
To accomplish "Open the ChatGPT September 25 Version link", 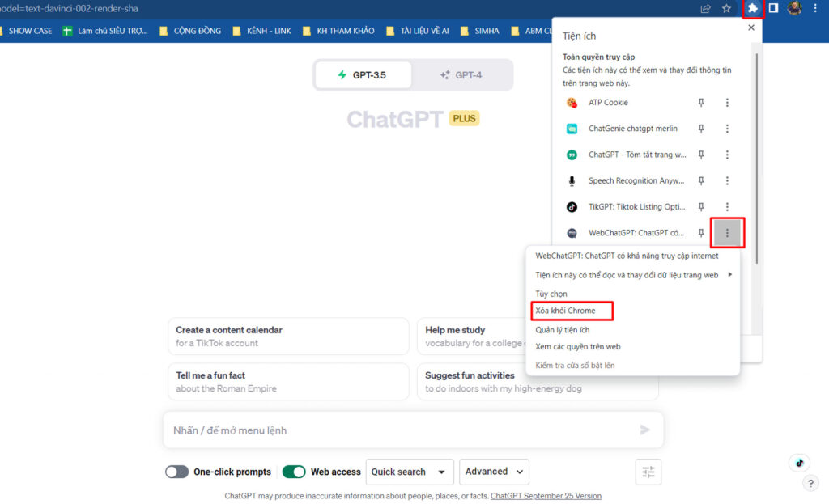I will (x=546, y=496).
